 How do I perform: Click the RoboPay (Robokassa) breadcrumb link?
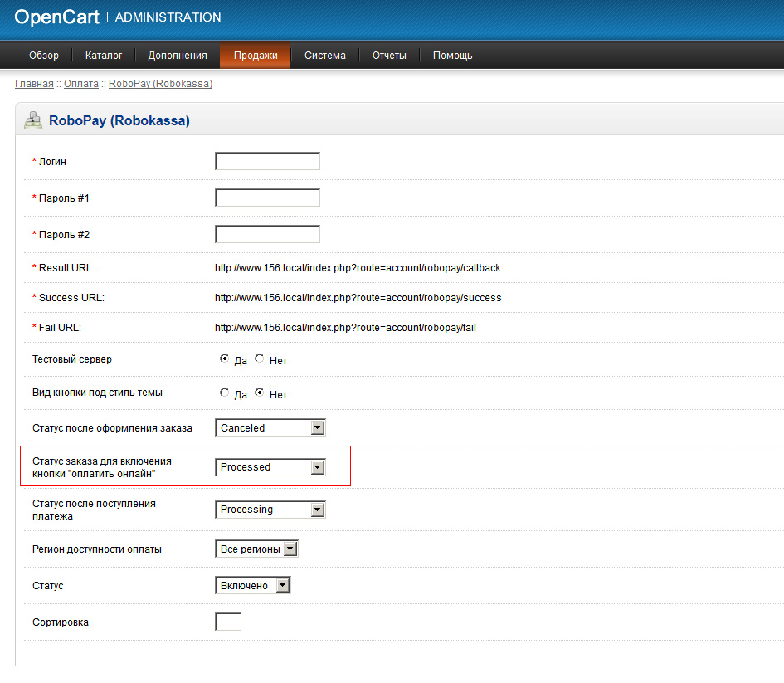160,84
